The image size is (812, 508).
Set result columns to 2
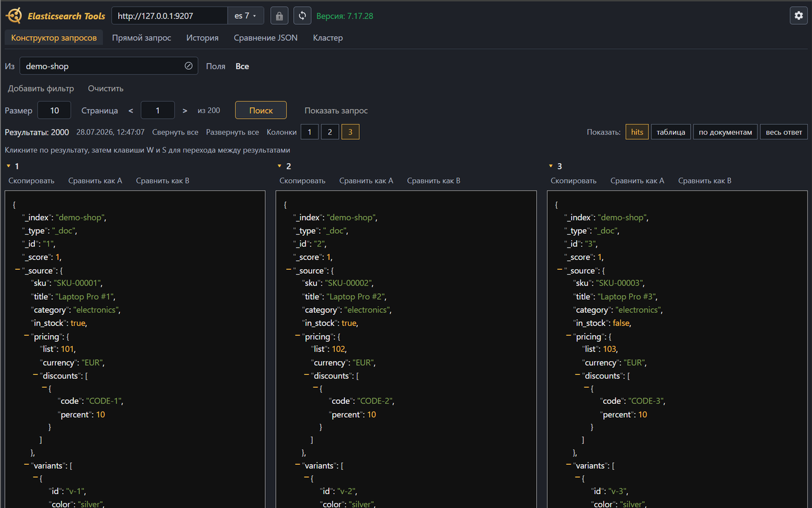click(x=330, y=132)
